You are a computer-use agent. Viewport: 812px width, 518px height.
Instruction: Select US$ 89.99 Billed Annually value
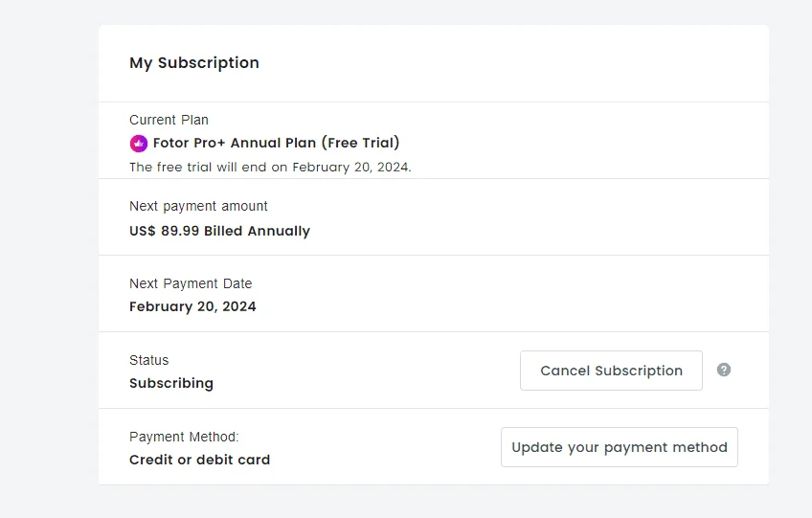219,231
